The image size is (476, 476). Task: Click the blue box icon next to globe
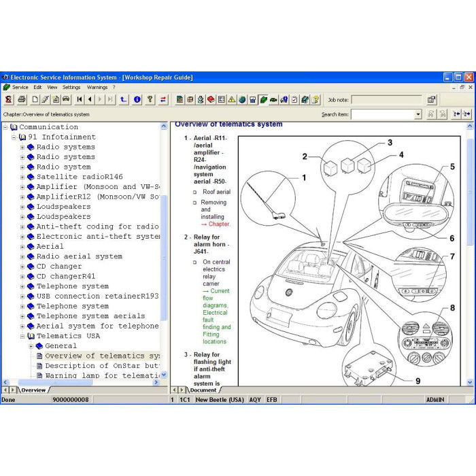point(252,99)
